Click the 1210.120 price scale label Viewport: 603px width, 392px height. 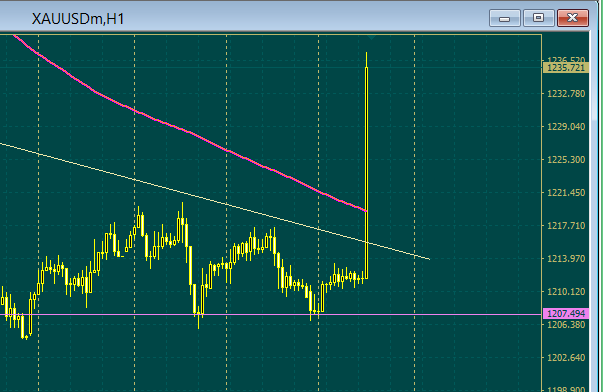pyautogui.click(x=566, y=292)
